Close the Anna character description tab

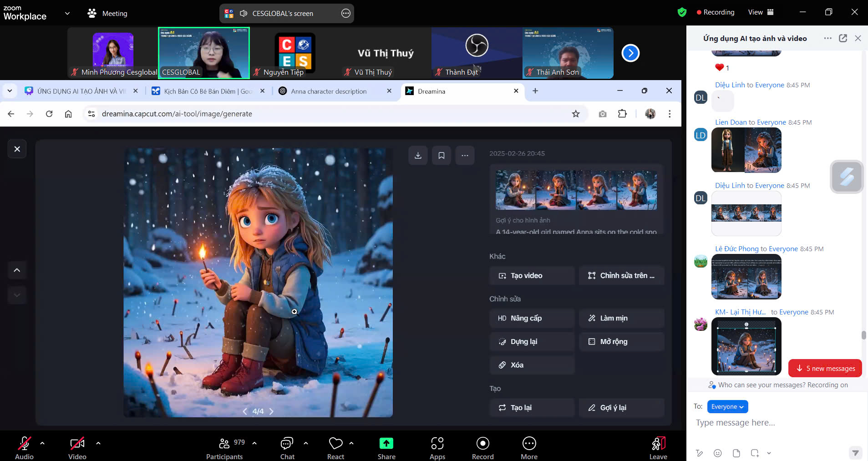389,91
